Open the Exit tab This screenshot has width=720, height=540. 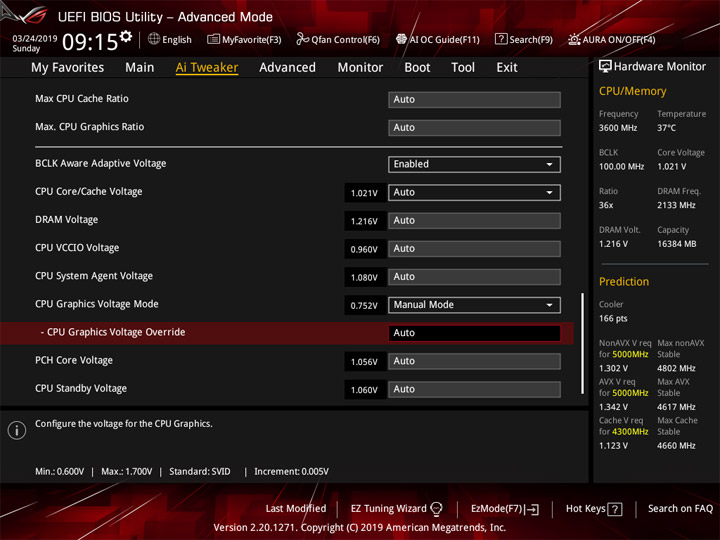click(507, 68)
